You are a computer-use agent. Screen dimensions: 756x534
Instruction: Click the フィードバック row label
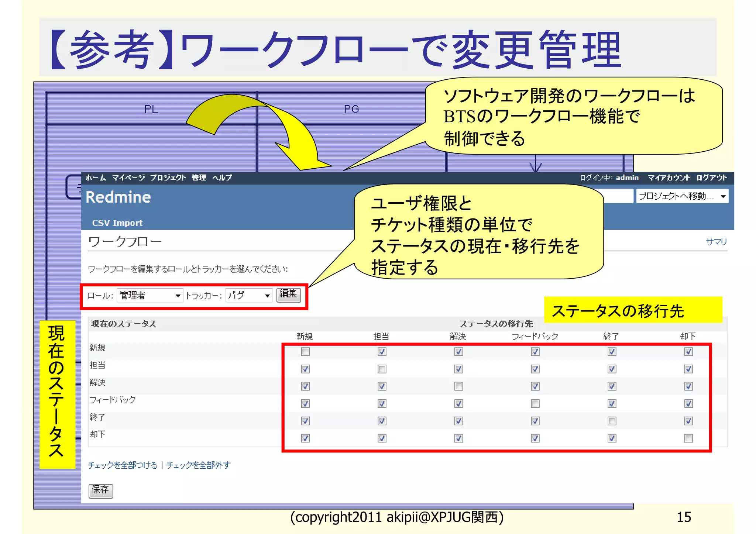coord(113,400)
